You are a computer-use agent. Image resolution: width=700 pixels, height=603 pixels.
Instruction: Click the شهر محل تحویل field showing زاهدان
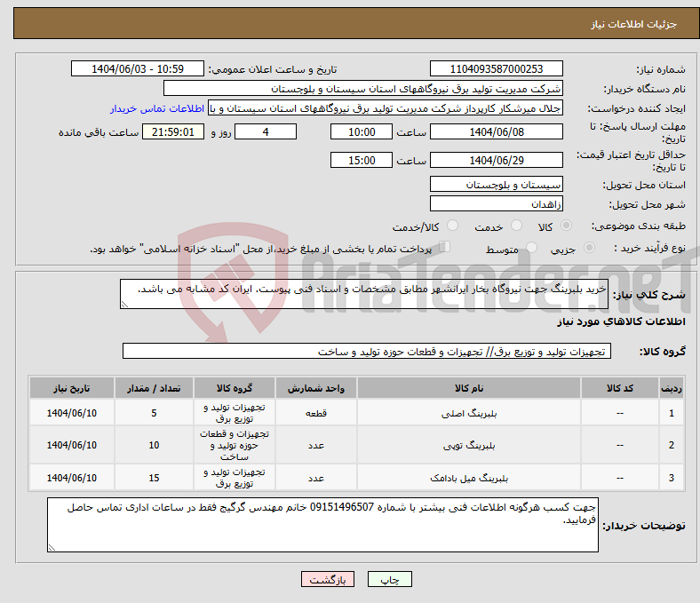[496, 203]
